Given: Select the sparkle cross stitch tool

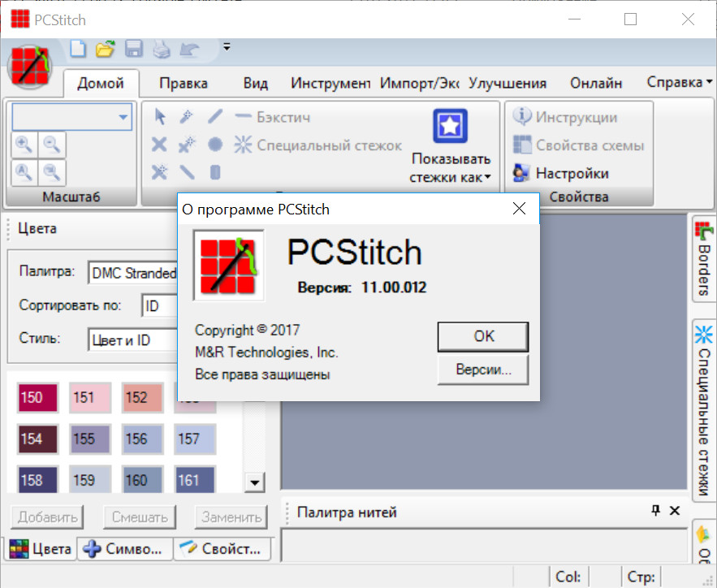Looking at the screenshot, I should [x=159, y=172].
